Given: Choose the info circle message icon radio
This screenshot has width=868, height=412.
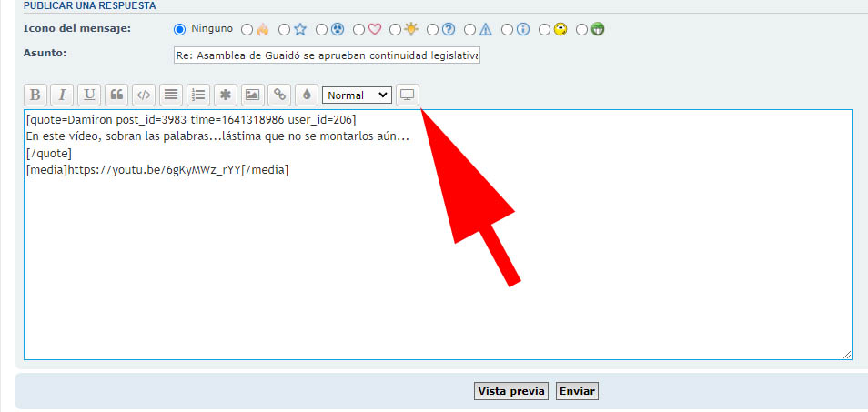Looking at the screenshot, I should pos(507,29).
